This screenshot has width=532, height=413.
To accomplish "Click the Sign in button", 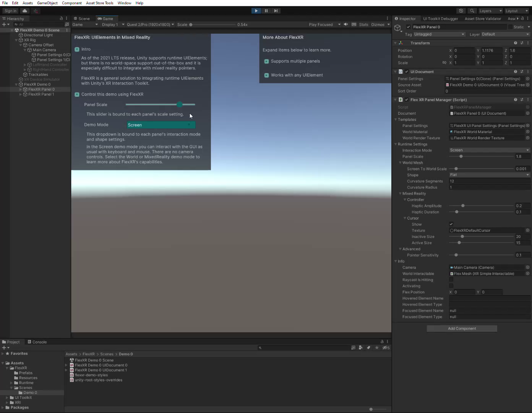I will (10, 11).
